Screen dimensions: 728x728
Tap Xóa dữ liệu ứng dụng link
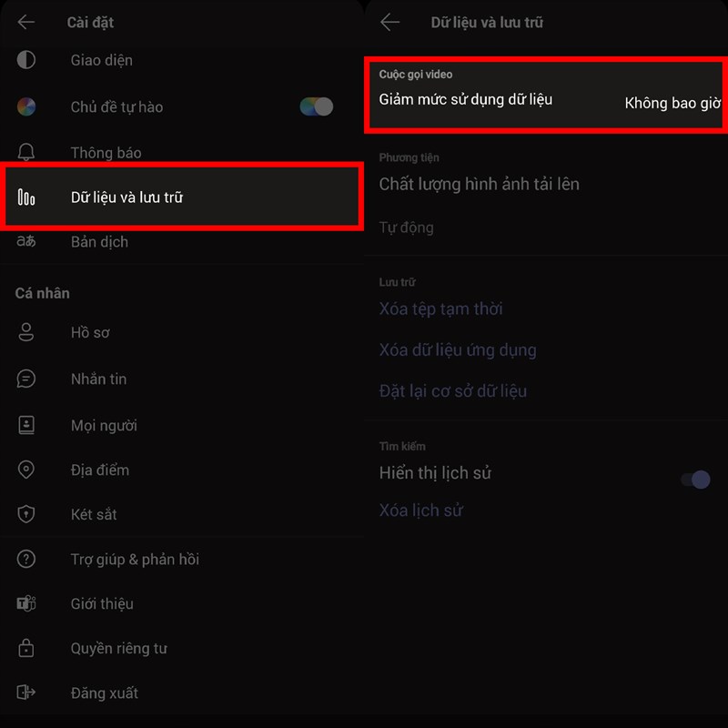[458, 350]
